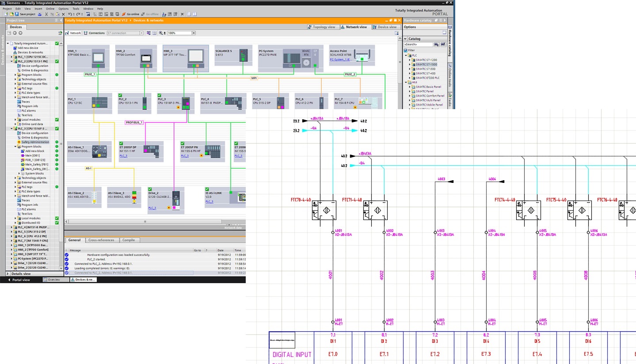
Task: Click the search downward icon in catalog
Action: click(437, 45)
